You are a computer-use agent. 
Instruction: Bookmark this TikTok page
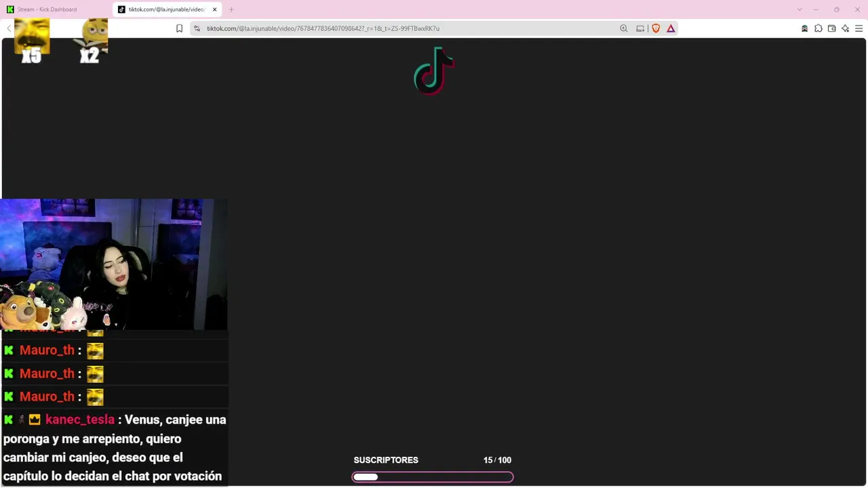[x=179, y=28]
